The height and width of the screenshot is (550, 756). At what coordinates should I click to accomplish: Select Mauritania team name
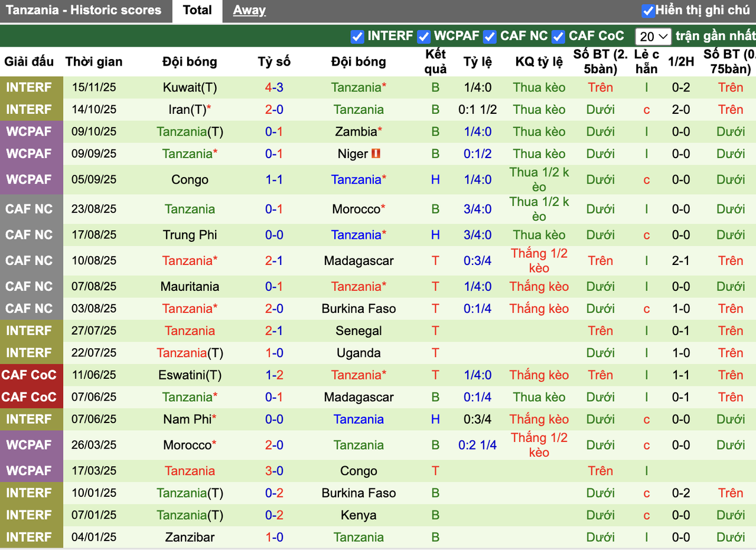[190, 286]
